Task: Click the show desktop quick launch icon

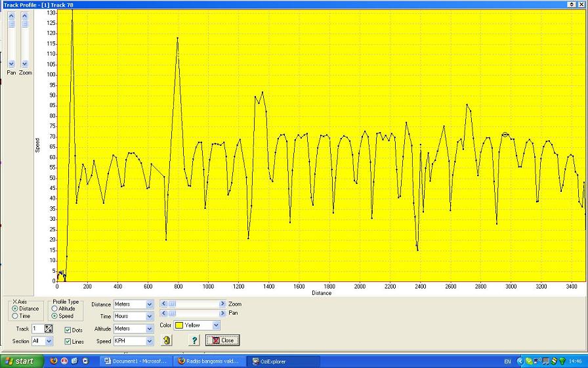Action: pos(74,361)
